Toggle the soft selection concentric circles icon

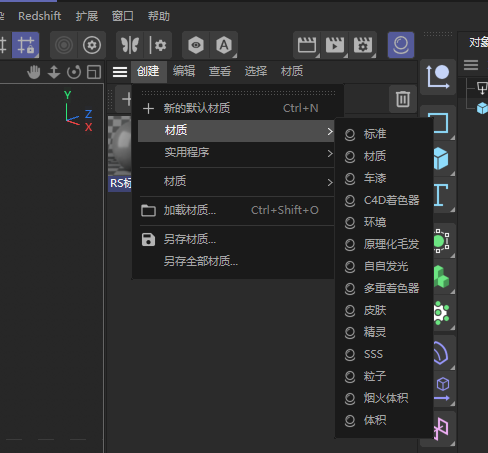pyautogui.click(x=64, y=45)
